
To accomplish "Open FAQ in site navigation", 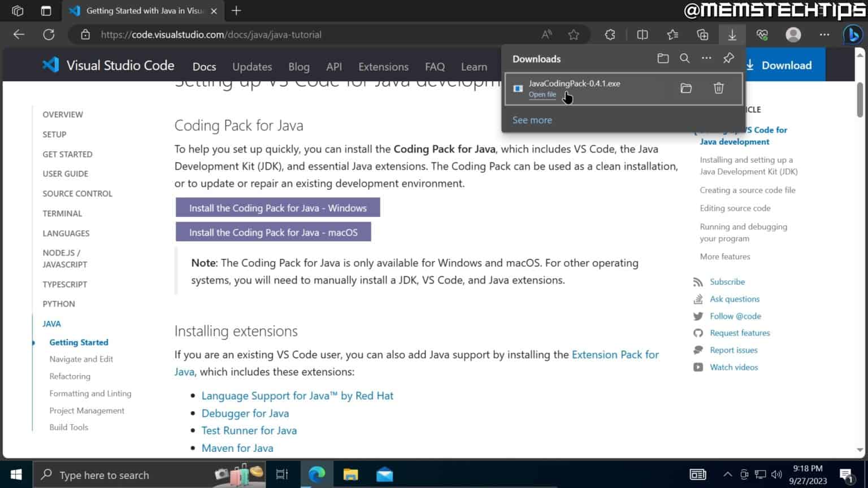I will 435,67.
